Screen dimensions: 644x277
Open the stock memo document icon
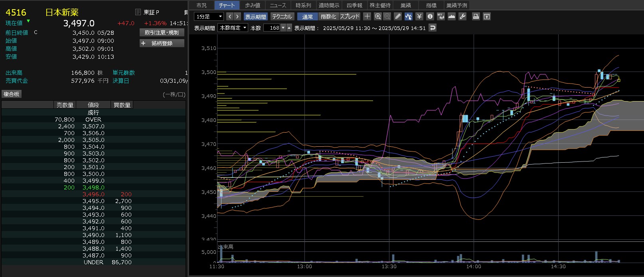click(x=138, y=12)
